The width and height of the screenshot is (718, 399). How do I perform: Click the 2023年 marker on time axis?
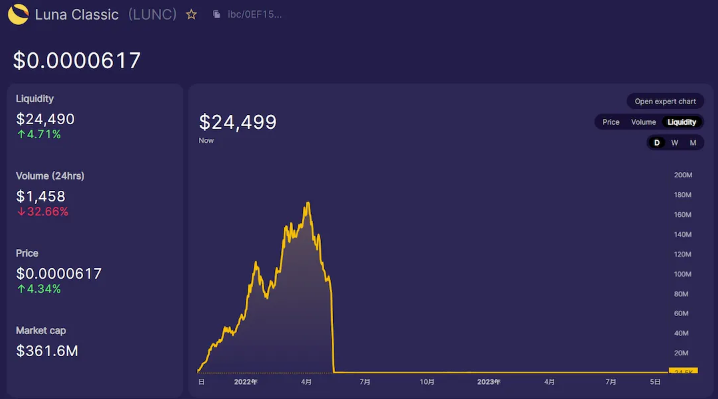489,382
